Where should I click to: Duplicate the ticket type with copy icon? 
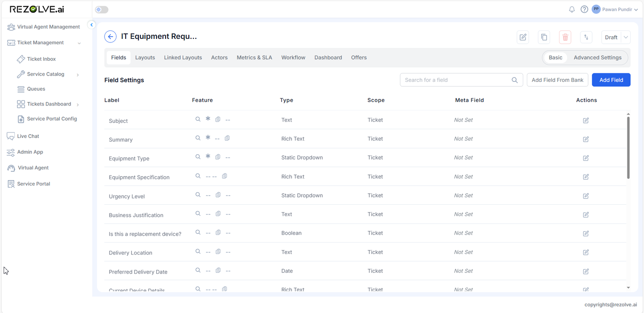click(x=544, y=37)
